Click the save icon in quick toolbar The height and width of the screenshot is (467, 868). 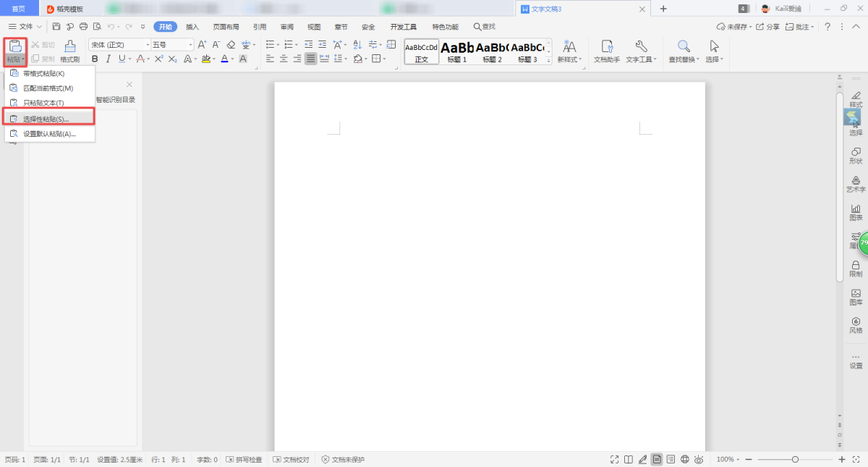coord(56,27)
